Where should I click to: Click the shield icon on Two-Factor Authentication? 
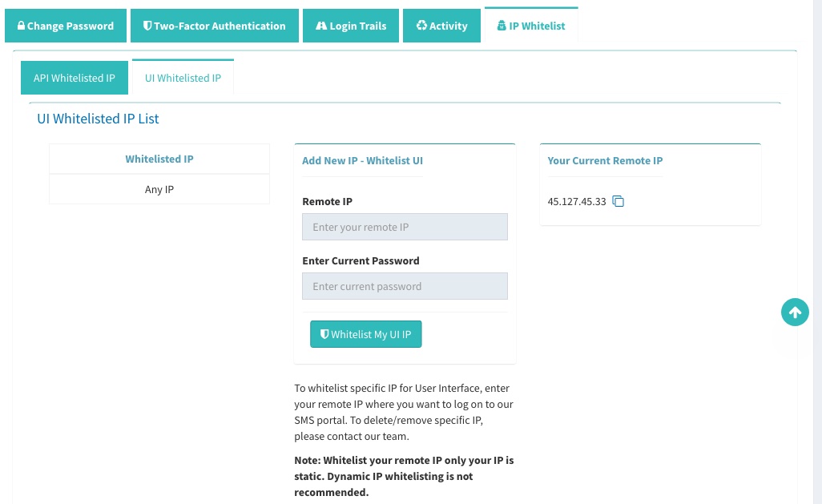[147, 25]
